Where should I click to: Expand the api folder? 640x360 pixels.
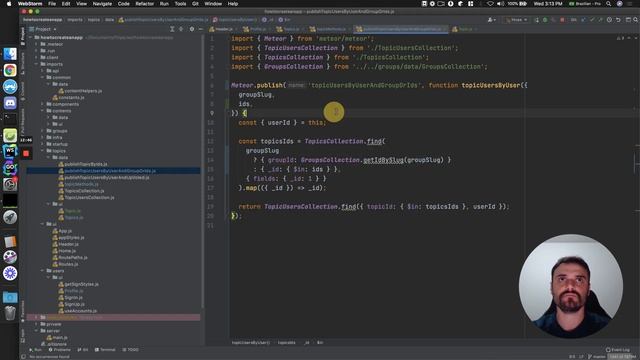(42, 71)
